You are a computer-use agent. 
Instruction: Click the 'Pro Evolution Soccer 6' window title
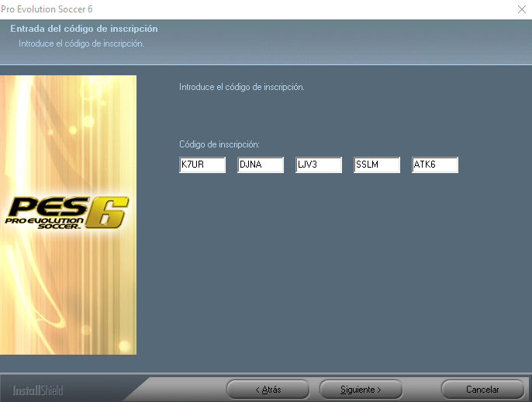point(47,9)
